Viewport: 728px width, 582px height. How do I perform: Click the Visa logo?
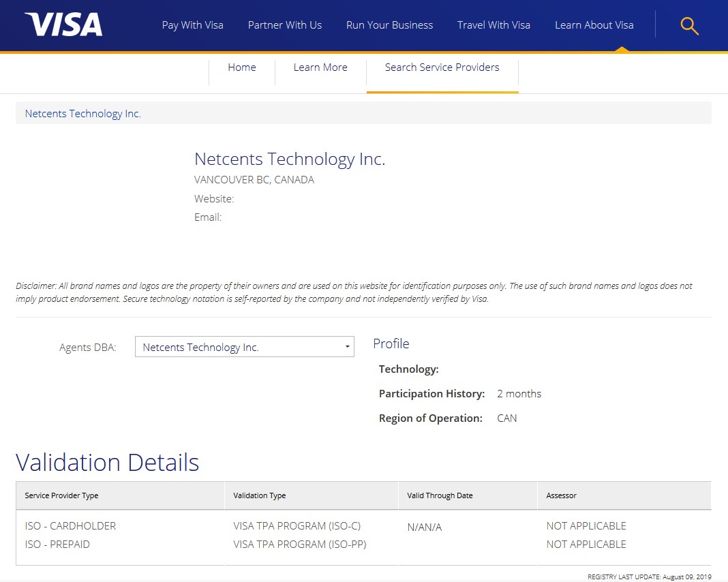pyautogui.click(x=63, y=25)
